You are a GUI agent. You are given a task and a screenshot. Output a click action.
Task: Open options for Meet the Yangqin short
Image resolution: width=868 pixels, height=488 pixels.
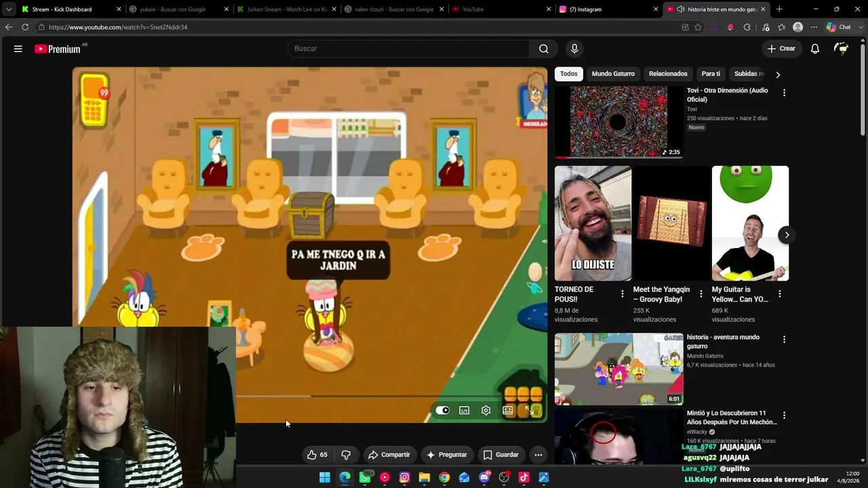(701, 294)
